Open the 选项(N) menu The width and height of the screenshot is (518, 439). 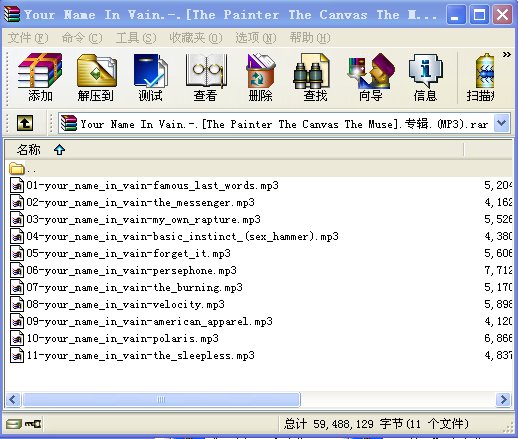click(256, 38)
